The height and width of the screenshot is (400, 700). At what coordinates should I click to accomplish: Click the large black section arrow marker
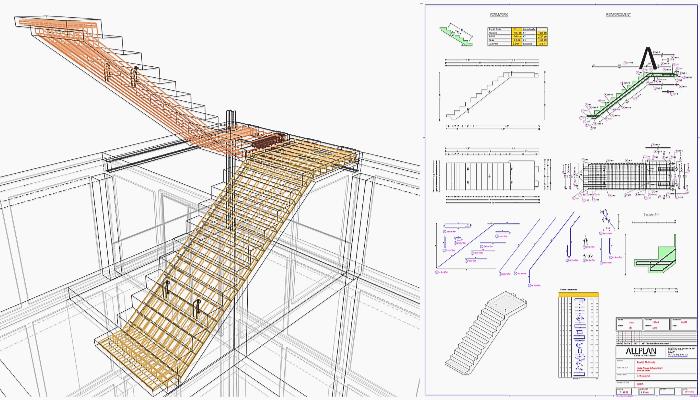[x=648, y=60]
